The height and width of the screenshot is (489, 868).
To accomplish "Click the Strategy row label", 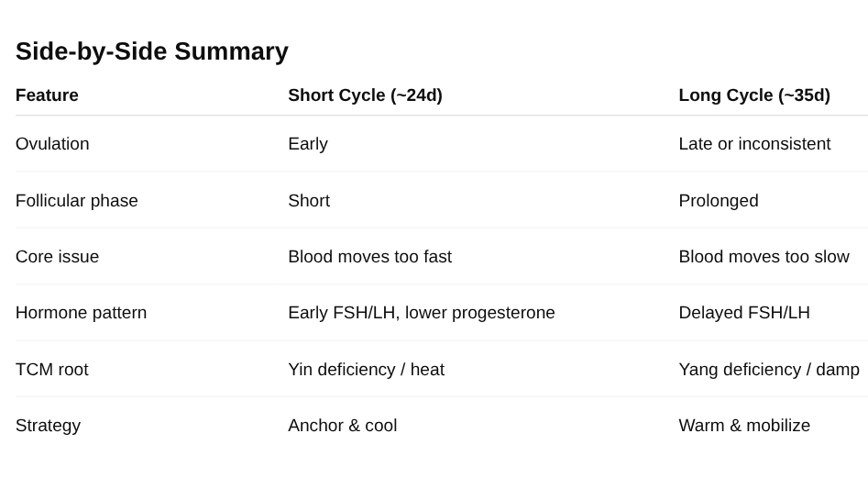I will tap(48, 426).
